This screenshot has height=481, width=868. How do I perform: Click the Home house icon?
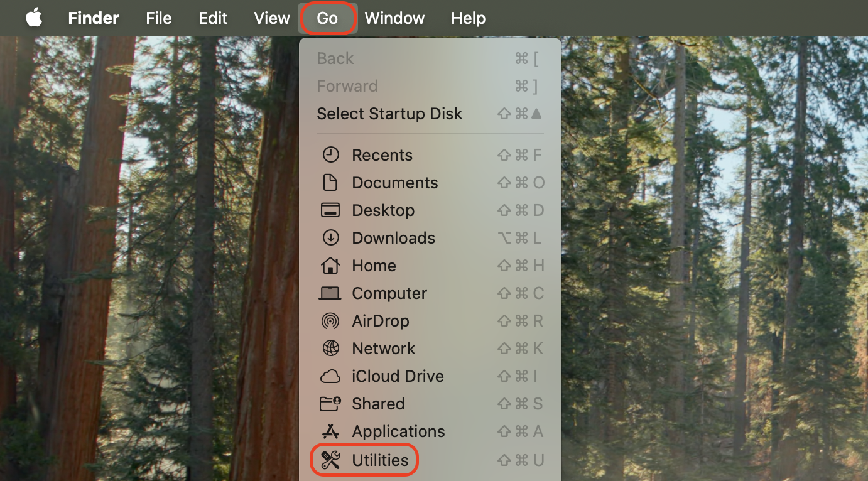pyautogui.click(x=330, y=265)
